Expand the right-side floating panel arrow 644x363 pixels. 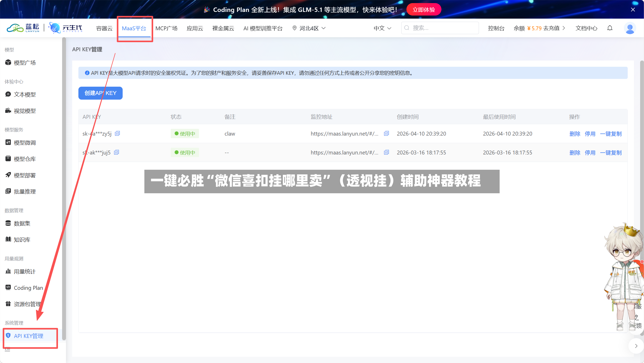click(636, 346)
